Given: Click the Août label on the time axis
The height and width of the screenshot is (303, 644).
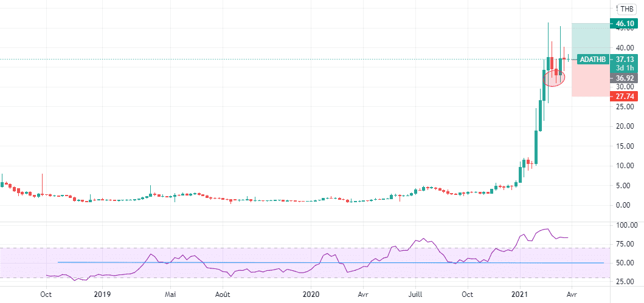Looking at the screenshot, I should click(222, 294).
